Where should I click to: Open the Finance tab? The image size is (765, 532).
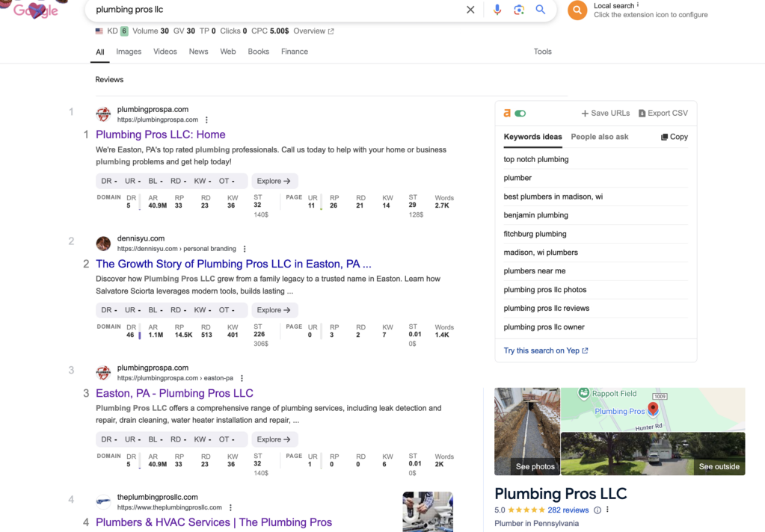[295, 52]
